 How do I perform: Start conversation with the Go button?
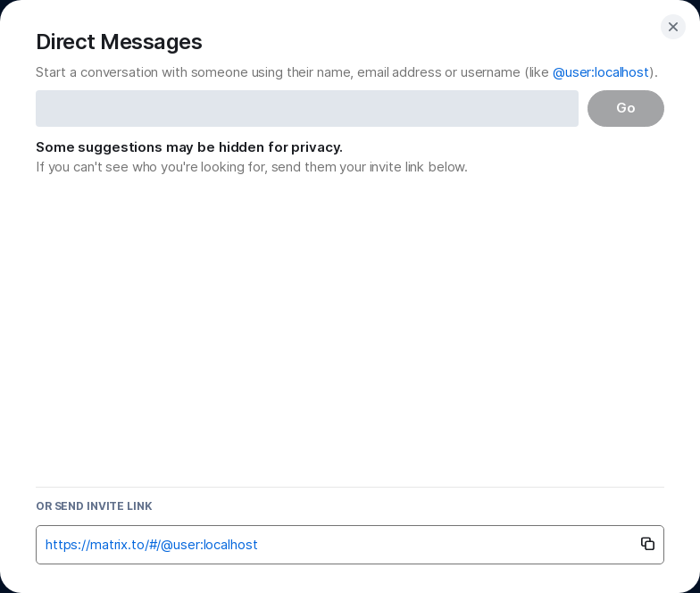click(625, 108)
